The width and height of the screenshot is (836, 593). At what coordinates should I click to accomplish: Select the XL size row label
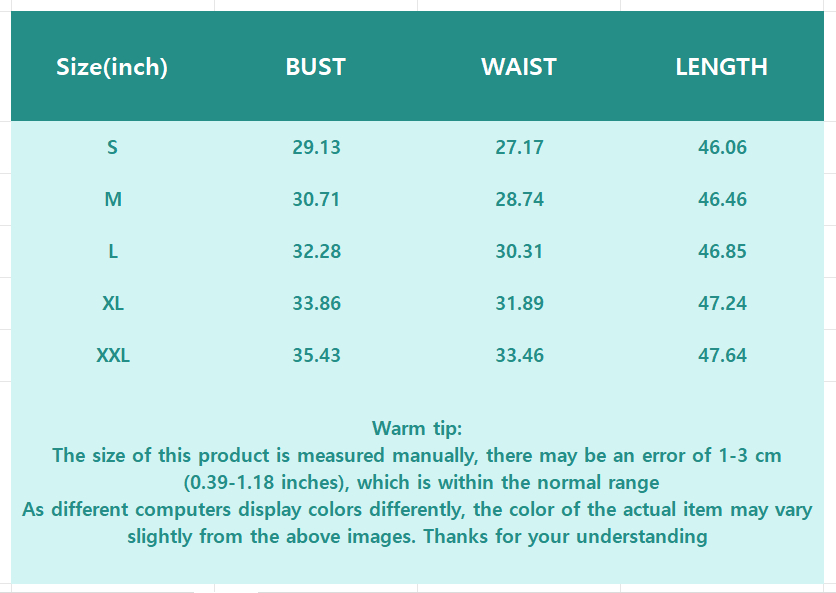pos(113,303)
